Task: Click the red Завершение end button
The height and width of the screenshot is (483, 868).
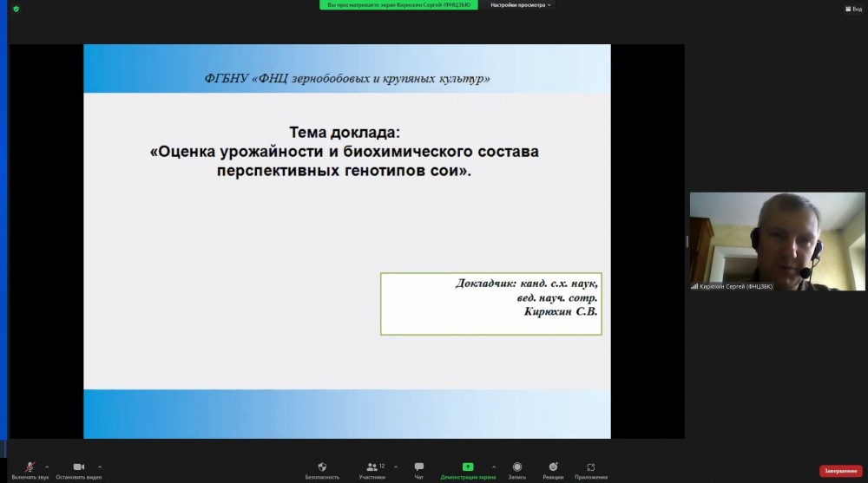Action: coord(840,471)
